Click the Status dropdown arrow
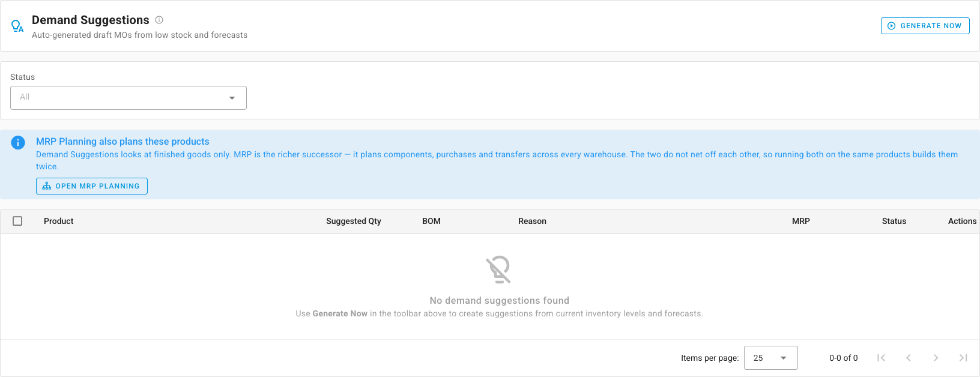This screenshot has width=980, height=377. point(232,98)
